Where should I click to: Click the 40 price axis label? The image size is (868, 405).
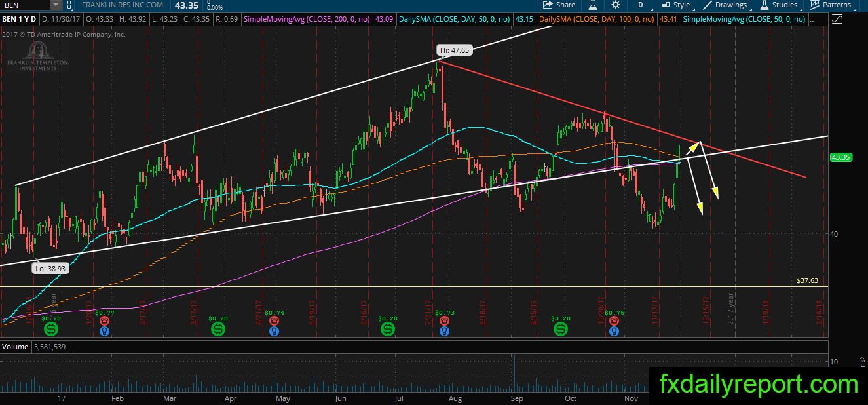pos(835,234)
